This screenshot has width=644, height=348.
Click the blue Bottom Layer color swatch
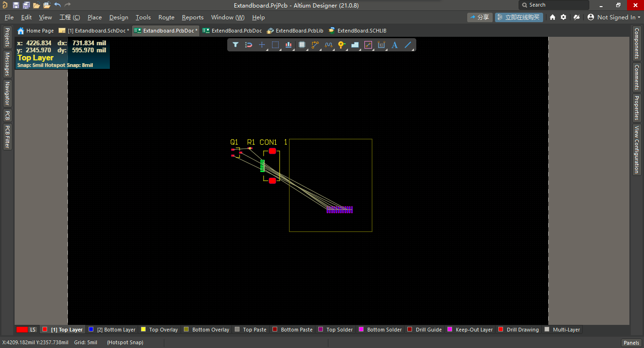pyautogui.click(x=91, y=329)
